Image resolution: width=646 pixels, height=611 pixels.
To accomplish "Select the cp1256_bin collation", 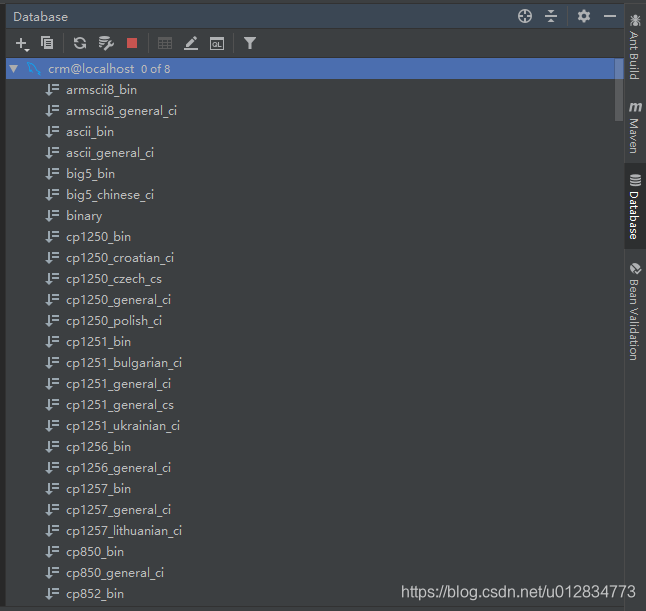I will [x=98, y=447].
